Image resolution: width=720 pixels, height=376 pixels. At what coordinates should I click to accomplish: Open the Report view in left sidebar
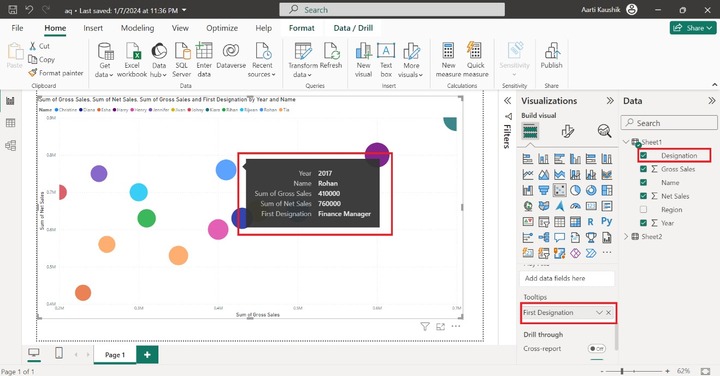pyautogui.click(x=10, y=101)
